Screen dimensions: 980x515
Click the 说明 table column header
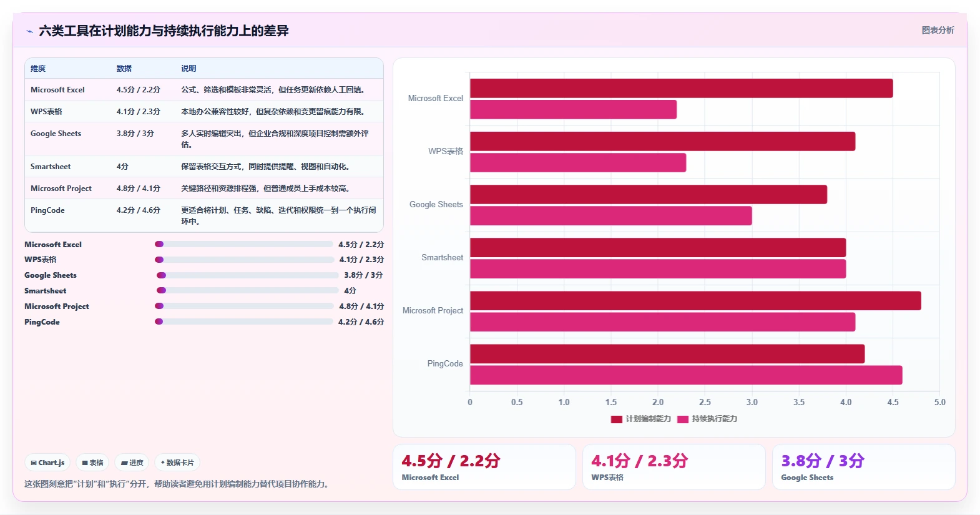coord(189,69)
